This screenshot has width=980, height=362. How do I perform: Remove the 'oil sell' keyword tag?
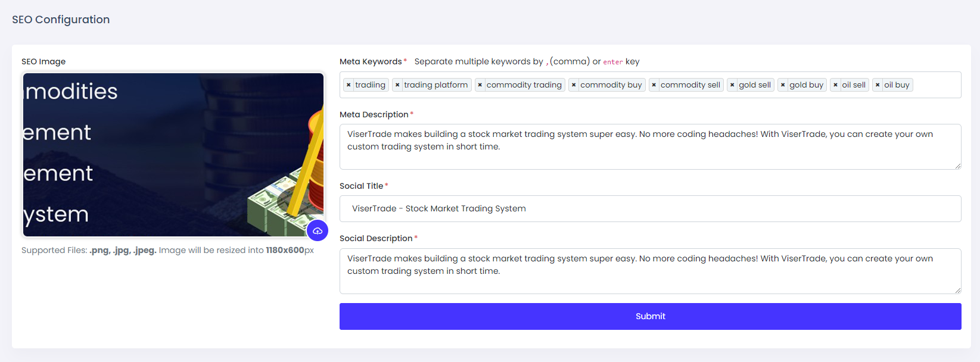(x=836, y=85)
